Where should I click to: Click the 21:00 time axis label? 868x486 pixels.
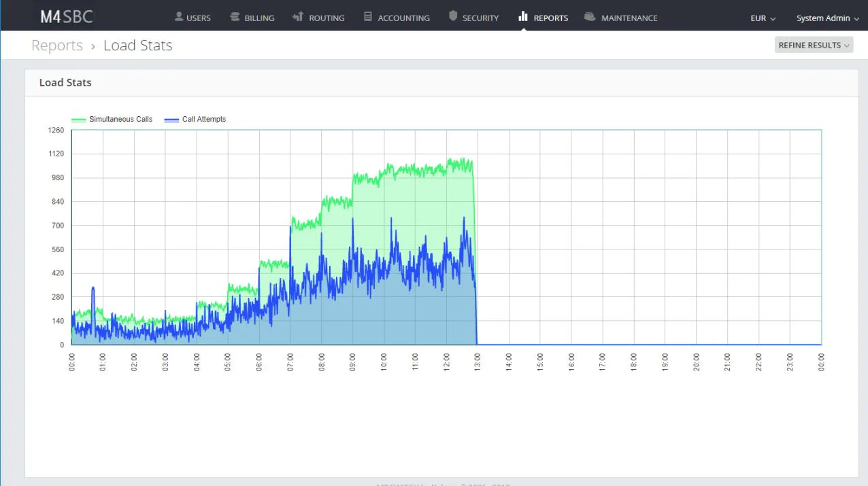(728, 364)
